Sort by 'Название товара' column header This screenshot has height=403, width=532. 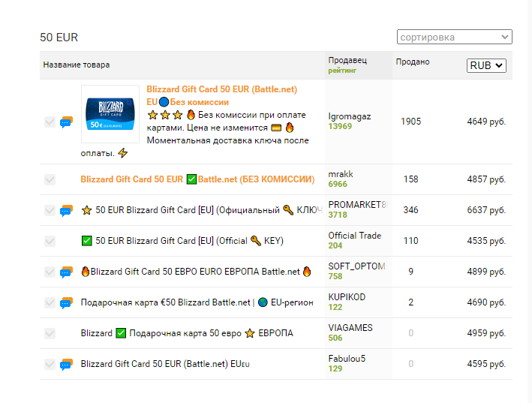pyautogui.click(x=77, y=65)
